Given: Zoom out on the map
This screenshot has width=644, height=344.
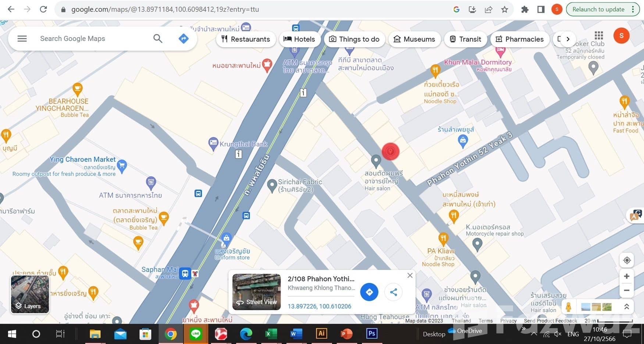Looking at the screenshot, I should pos(627,290).
